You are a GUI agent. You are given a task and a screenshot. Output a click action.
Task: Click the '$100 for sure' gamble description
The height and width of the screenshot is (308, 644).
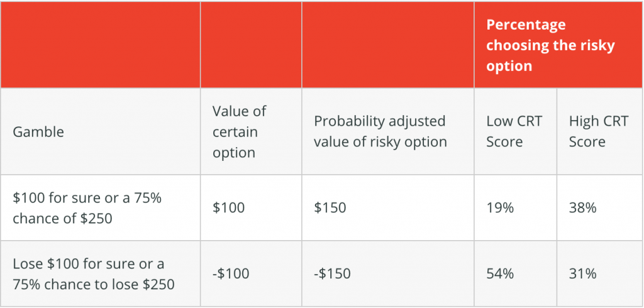[87, 208]
